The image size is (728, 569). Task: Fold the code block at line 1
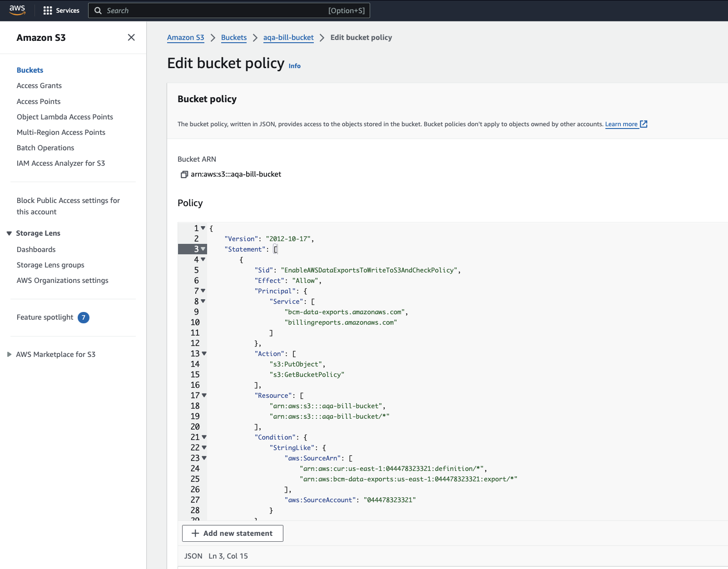coord(203,228)
